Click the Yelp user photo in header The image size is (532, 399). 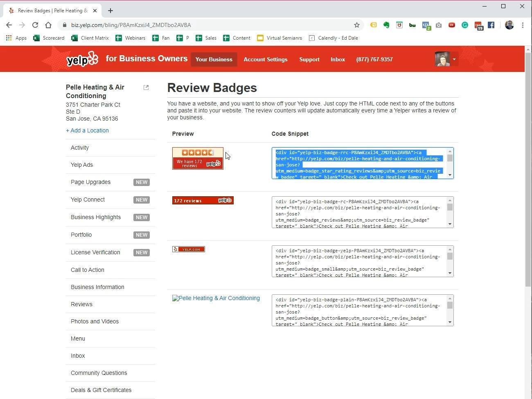tap(442, 59)
